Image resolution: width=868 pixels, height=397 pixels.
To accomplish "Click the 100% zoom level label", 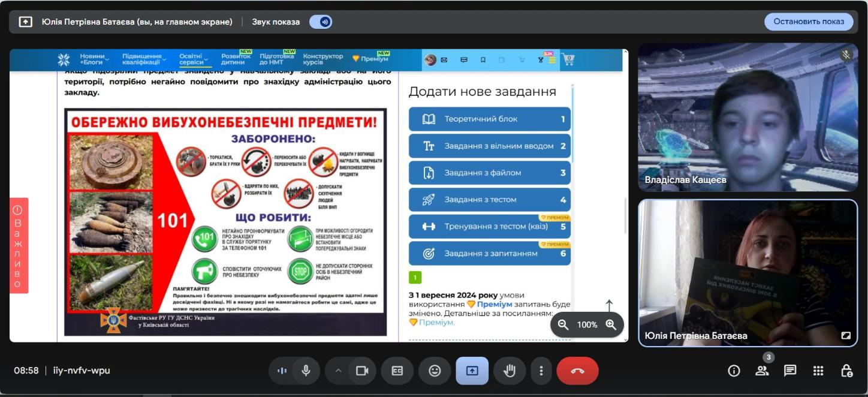I will point(587,324).
